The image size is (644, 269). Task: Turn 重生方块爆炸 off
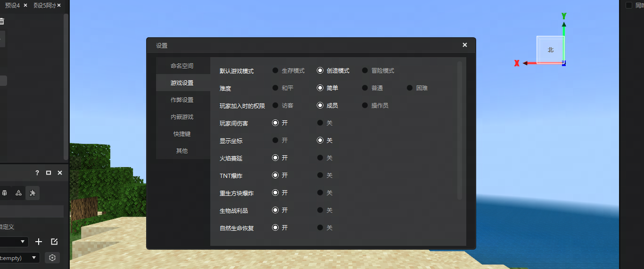[x=320, y=193]
